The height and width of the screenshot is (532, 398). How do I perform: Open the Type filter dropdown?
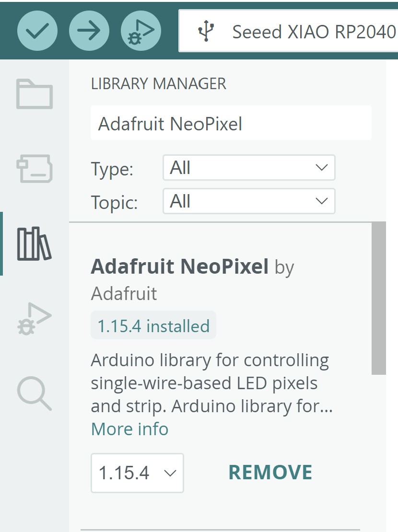pyautogui.click(x=248, y=168)
